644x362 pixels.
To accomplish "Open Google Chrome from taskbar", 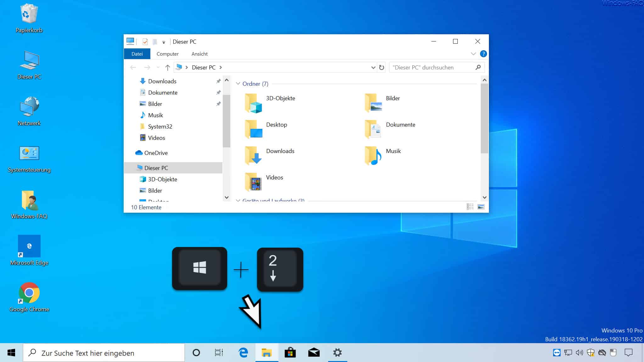I will (29, 296).
